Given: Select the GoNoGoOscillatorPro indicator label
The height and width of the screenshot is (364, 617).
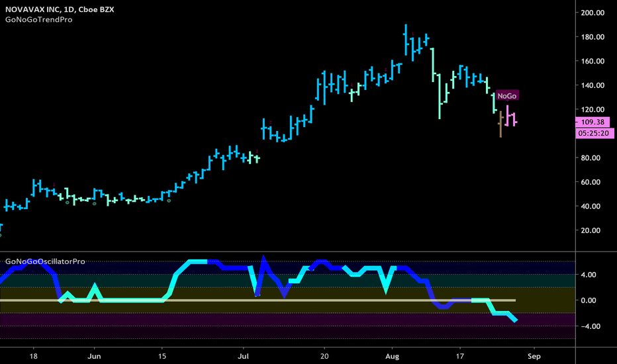Looking at the screenshot, I should pyautogui.click(x=45, y=261).
